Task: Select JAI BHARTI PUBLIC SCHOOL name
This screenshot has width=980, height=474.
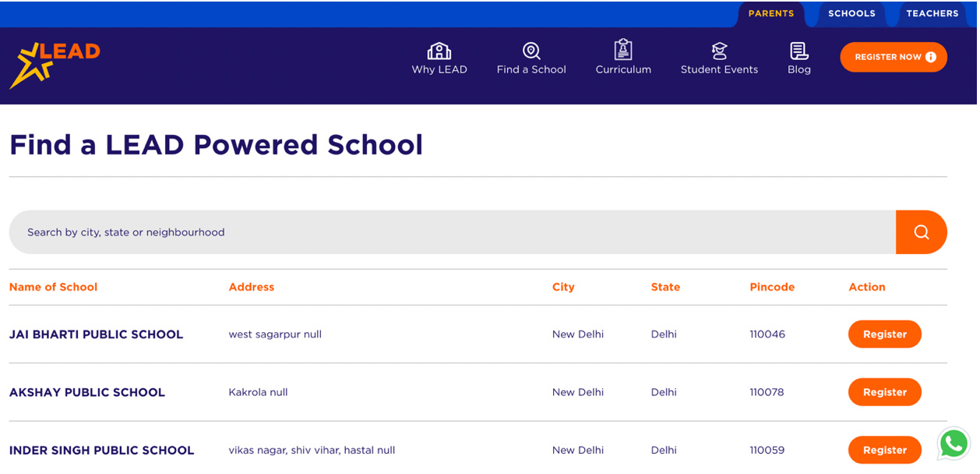Action: (96, 334)
